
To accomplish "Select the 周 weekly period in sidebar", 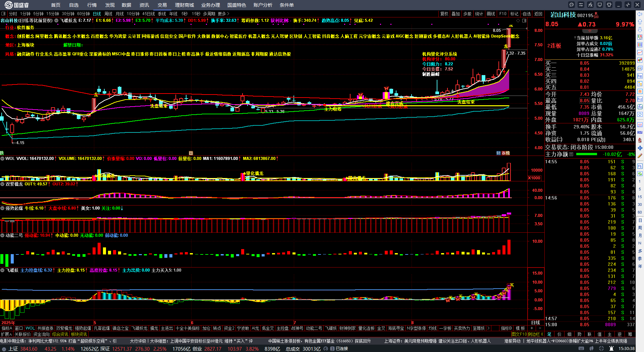I will (640, 228).
